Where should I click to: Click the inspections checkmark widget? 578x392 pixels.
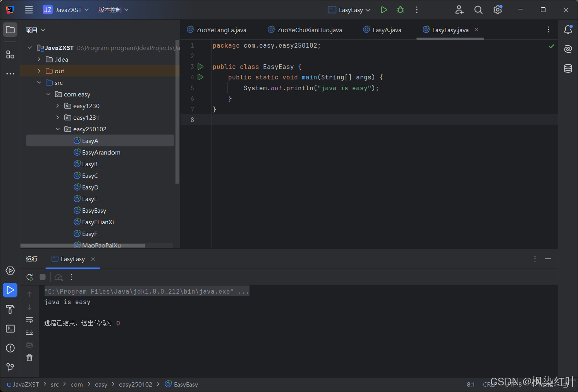coord(552,46)
